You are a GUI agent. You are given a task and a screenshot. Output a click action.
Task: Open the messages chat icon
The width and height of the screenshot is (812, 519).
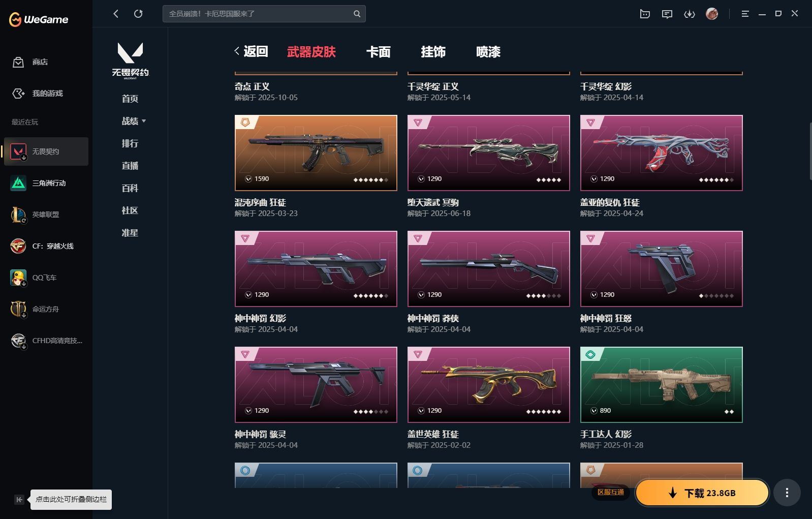[x=667, y=14]
